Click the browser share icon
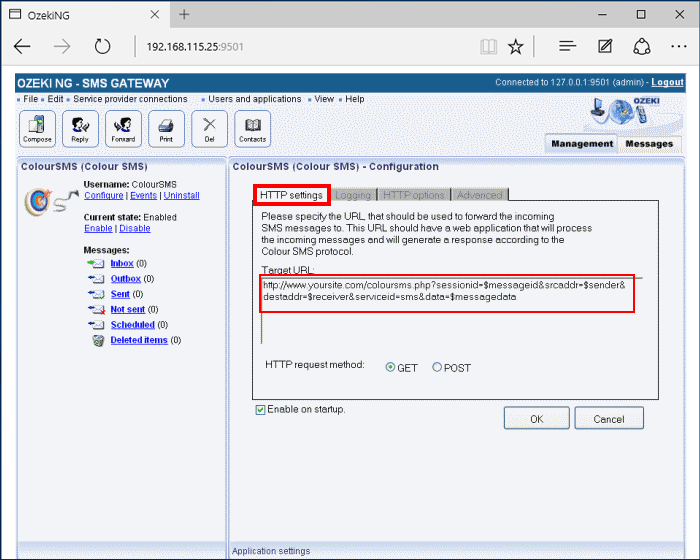Screen dimensions: 700x560 tap(642, 46)
